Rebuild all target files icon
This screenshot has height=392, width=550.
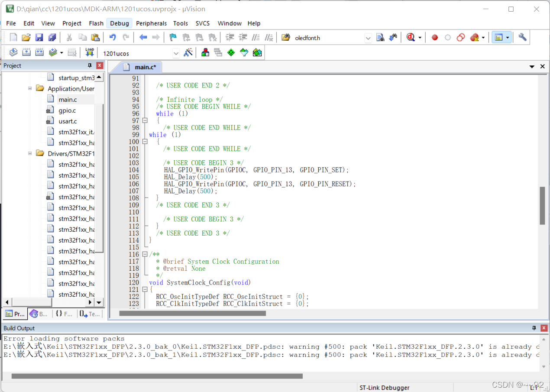coord(39,53)
